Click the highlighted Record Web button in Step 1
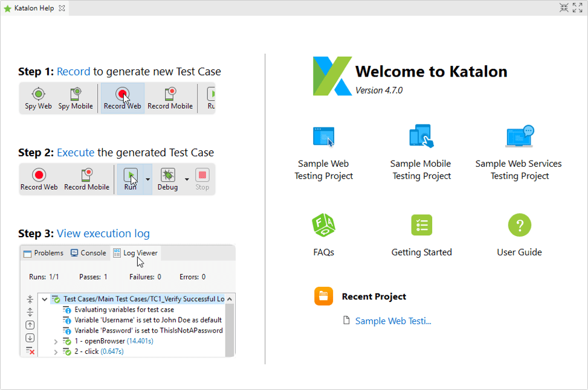The height and width of the screenshot is (390, 588). [123, 98]
